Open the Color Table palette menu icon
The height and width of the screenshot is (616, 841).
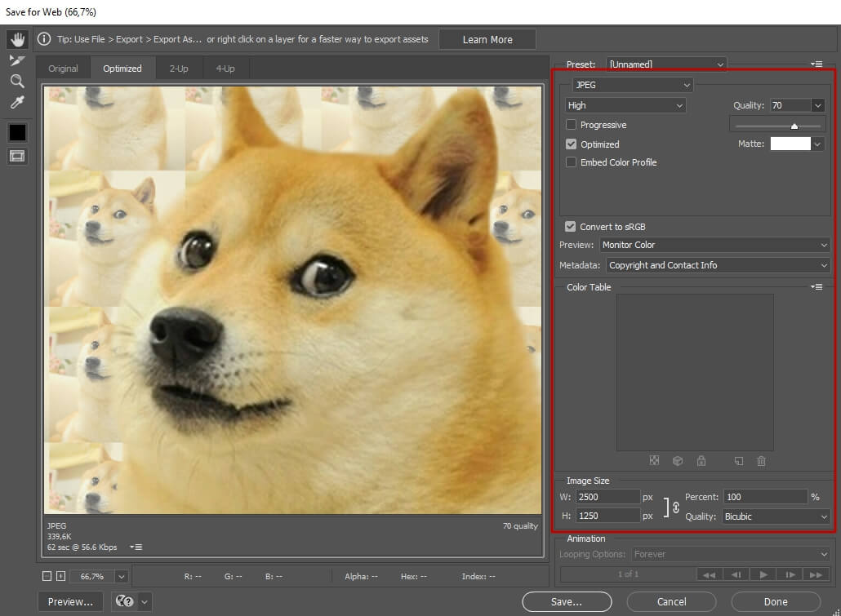[x=817, y=287]
